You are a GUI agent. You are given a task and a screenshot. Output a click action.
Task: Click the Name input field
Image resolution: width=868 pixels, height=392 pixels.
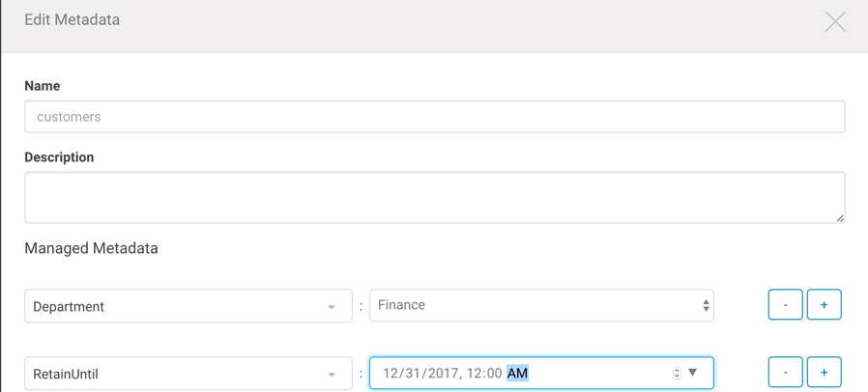coord(434,117)
